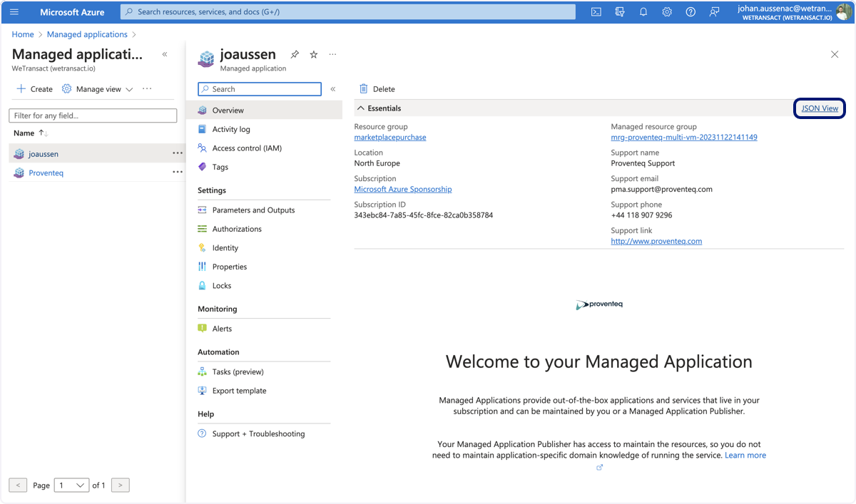
Task: Focus the Filter for any field box
Action: [x=93, y=115]
